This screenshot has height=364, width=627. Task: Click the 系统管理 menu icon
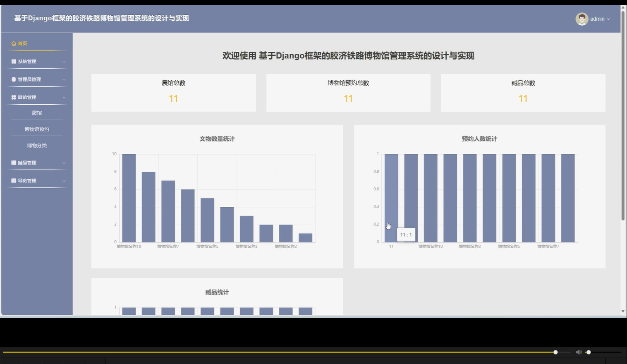[14, 62]
